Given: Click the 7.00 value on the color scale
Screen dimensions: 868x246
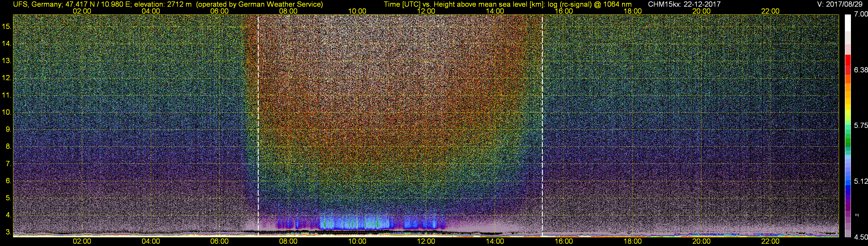Looking at the screenshot, I should [x=860, y=14].
